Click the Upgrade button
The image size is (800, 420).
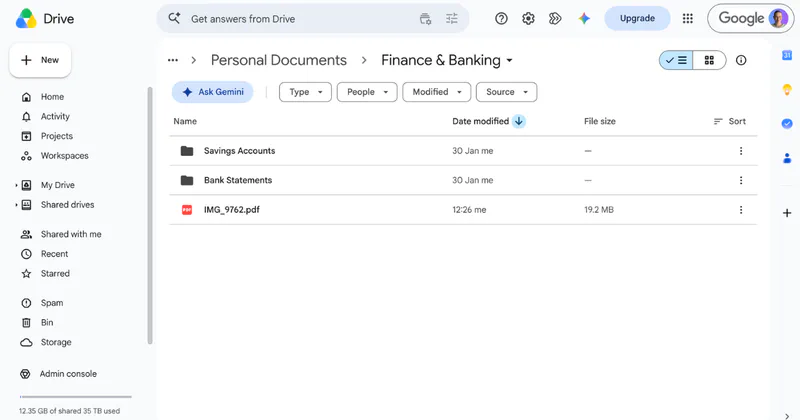coord(637,18)
